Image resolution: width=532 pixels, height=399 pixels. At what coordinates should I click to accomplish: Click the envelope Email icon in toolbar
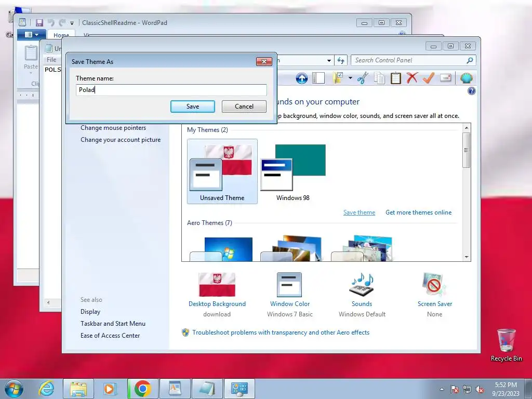click(x=445, y=78)
